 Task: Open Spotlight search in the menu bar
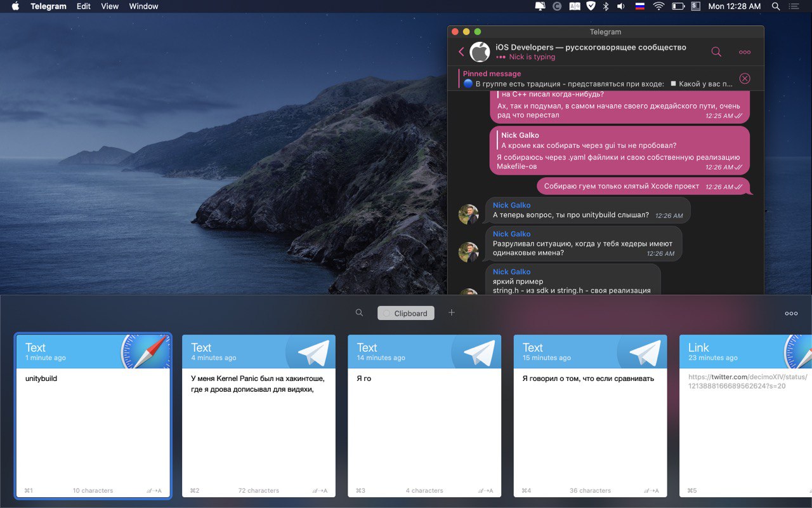pyautogui.click(x=776, y=6)
